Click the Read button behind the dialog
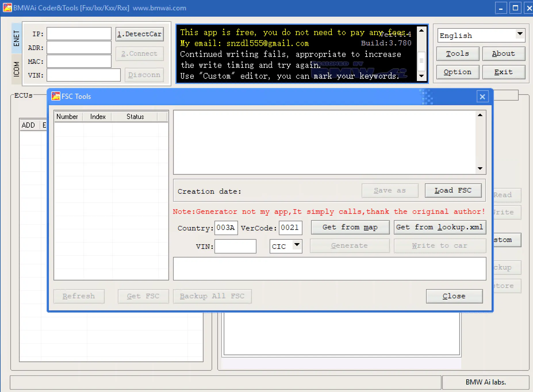 (507, 195)
